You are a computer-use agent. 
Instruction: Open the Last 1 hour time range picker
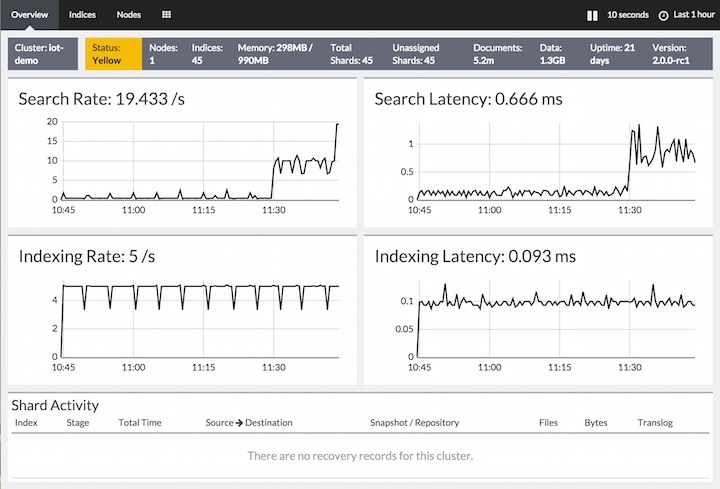pyautogui.click(x=693, y=15)
